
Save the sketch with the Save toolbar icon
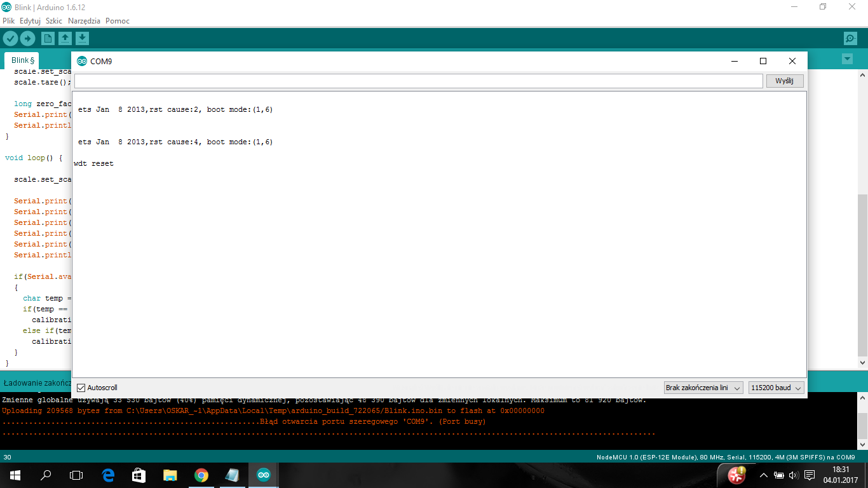coord(82,39)
